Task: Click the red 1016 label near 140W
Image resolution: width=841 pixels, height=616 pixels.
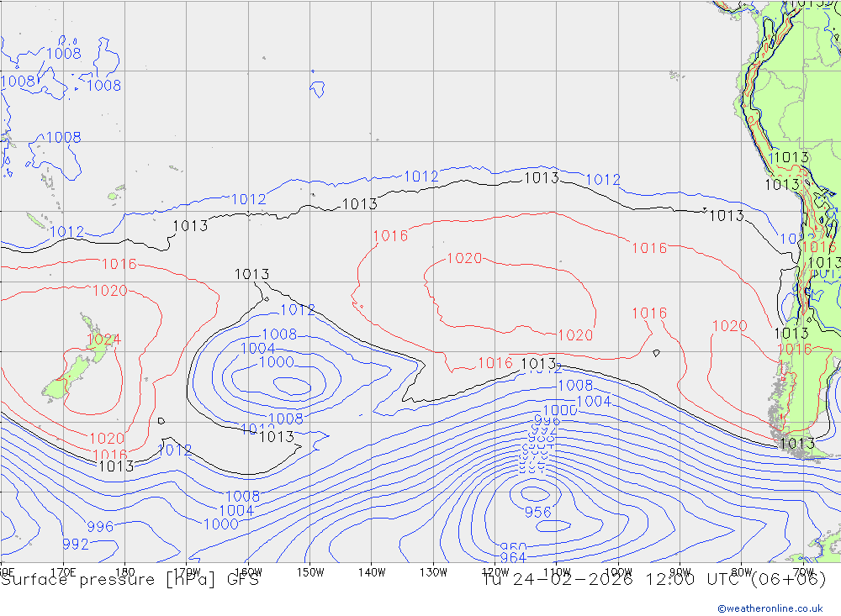Action: point(390,236)
